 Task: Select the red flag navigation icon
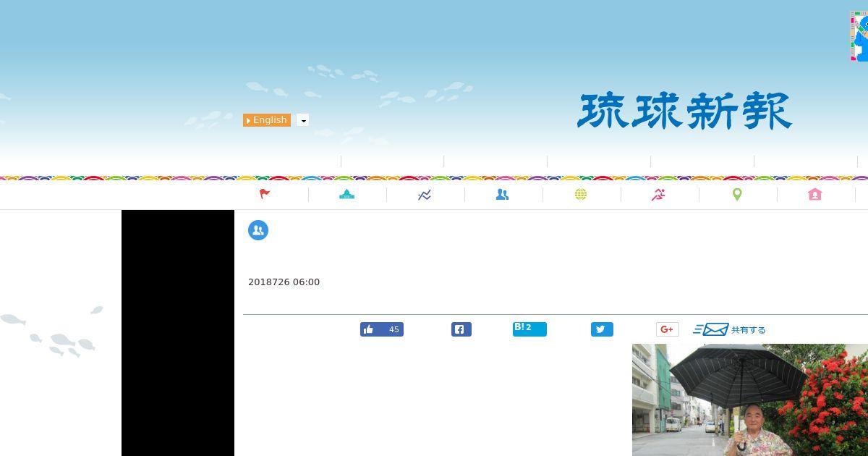265,194
